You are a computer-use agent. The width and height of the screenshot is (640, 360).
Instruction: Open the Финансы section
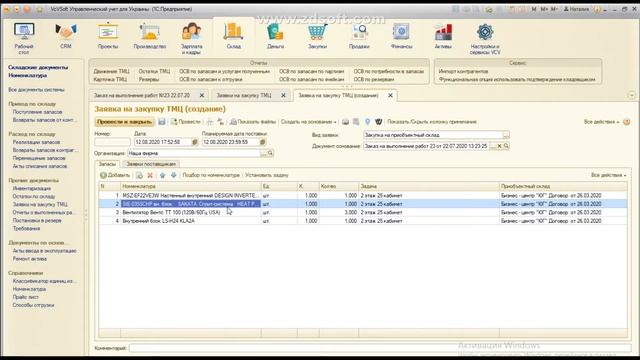click(401, 36)
